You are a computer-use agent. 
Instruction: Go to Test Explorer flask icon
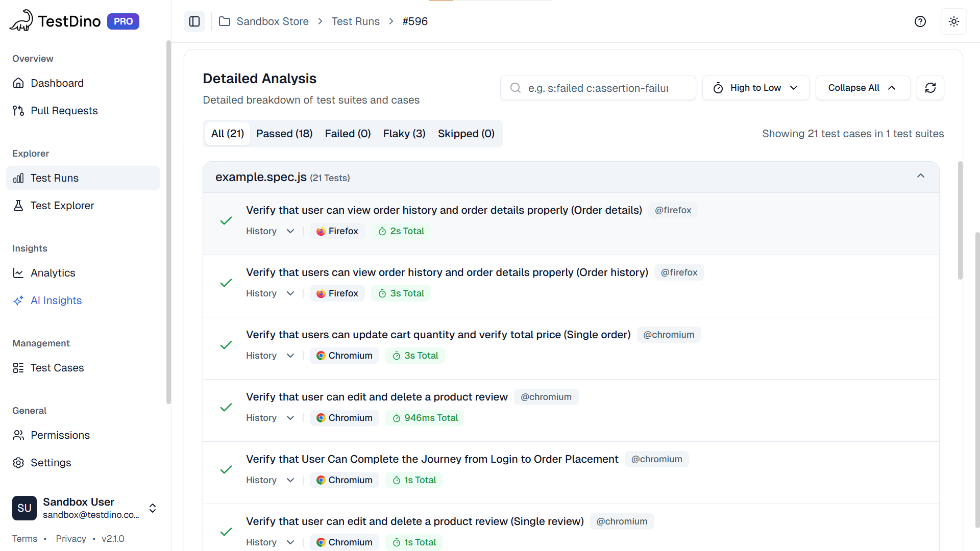pos(62,206)
